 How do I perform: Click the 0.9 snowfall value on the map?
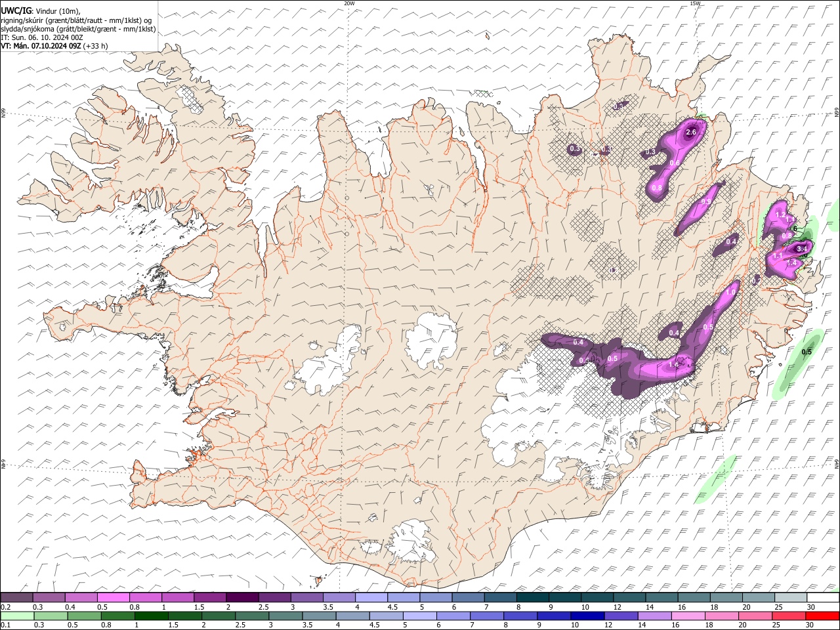pyautogui.click(x=707, y=201)
